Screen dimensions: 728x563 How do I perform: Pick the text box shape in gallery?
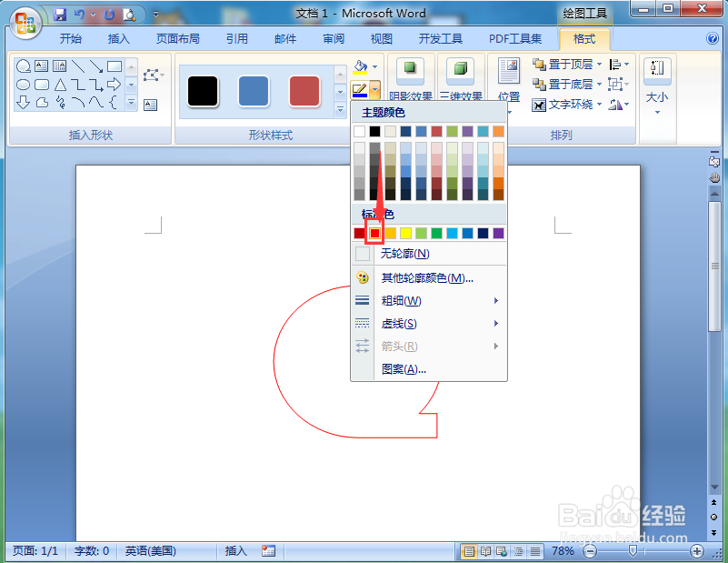point(41,66)
